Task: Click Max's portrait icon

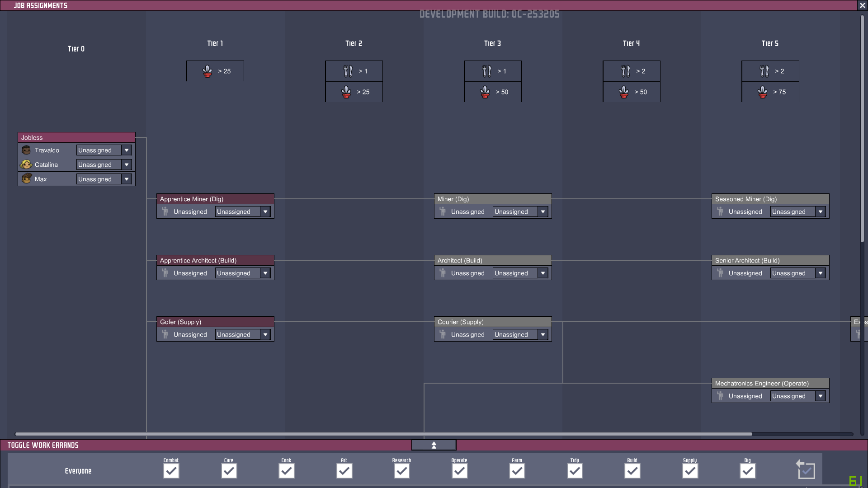Action: click(27, 179)
